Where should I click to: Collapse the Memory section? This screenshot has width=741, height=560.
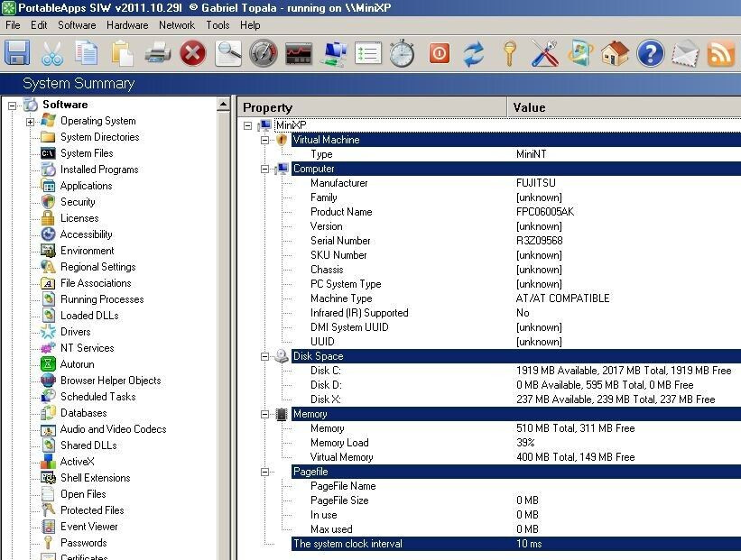265,414
